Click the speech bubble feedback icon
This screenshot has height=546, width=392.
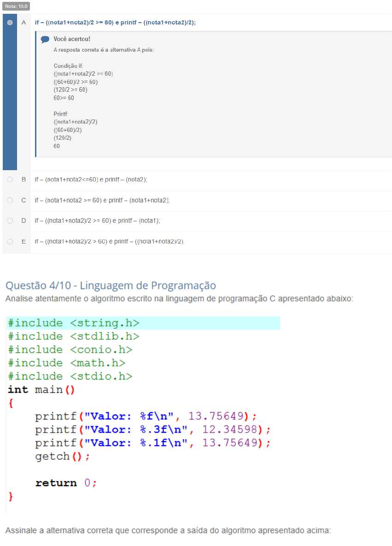click(45, 40)
